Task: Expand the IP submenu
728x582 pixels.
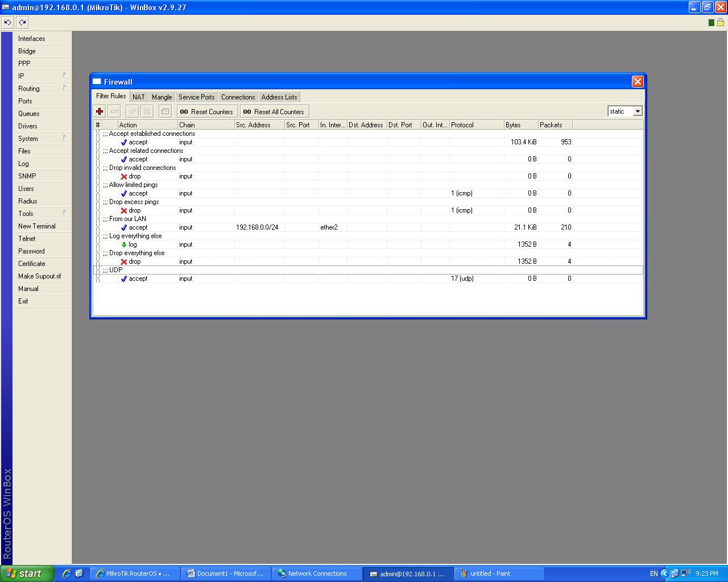Action: point(43,76)
